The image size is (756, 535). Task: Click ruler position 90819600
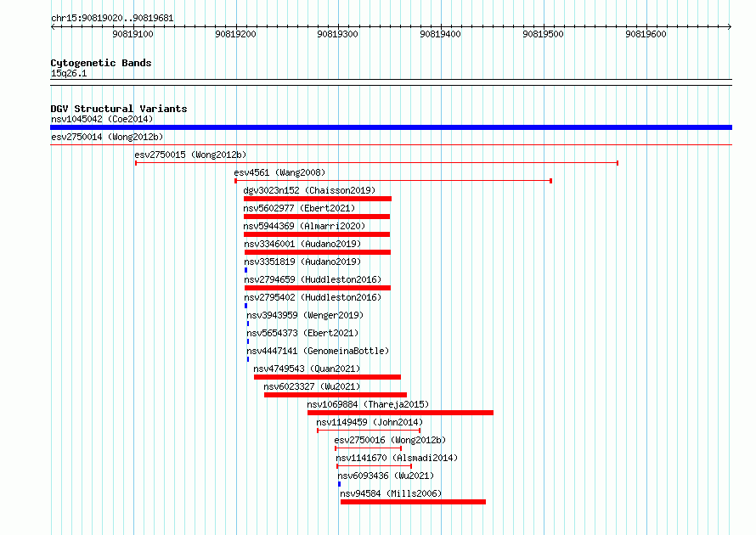(x=646, y=34)
